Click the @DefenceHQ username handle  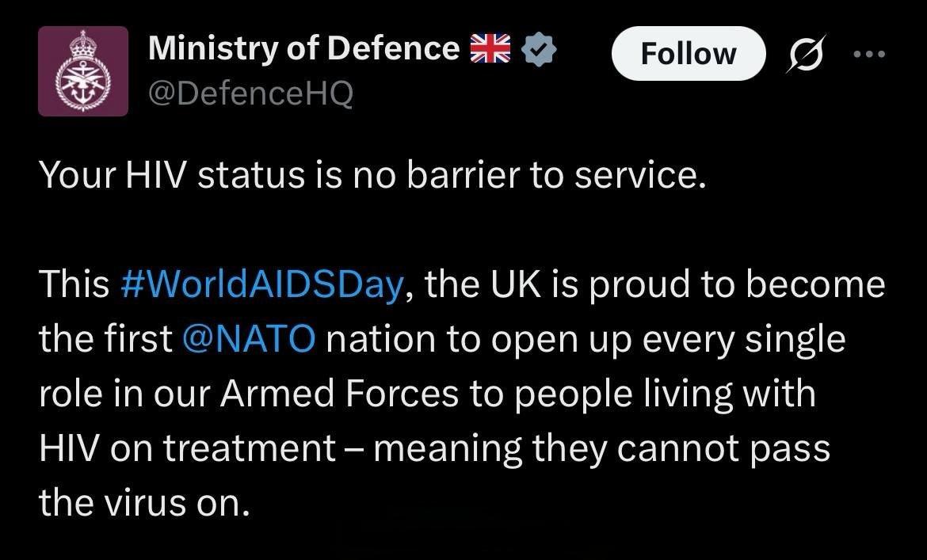coord(250,93)
